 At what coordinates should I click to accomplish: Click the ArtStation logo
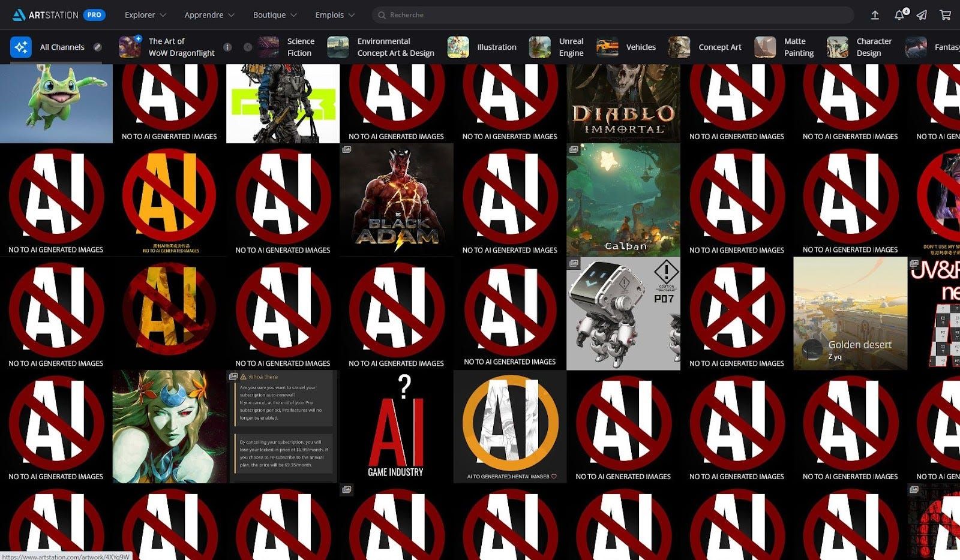[46, 15]
